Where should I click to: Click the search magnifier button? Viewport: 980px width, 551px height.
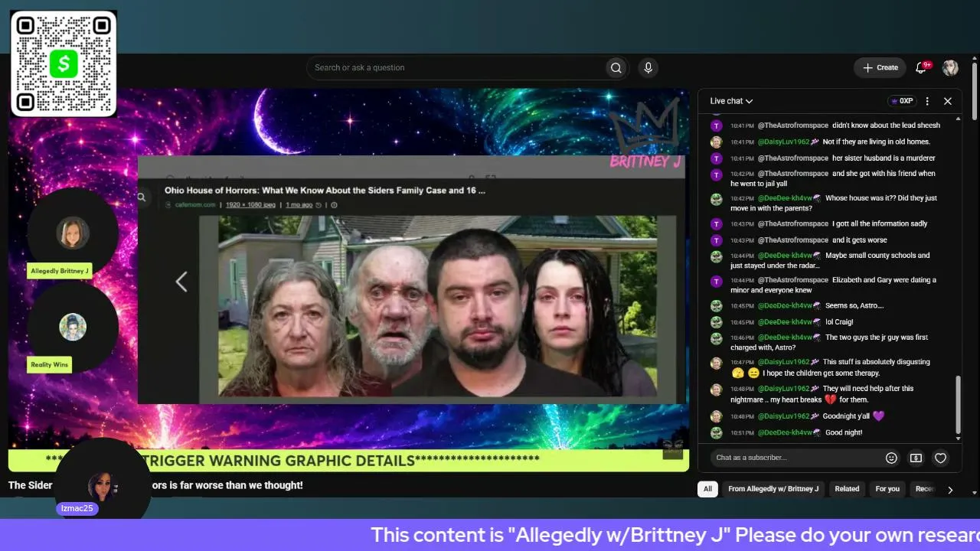616,67
